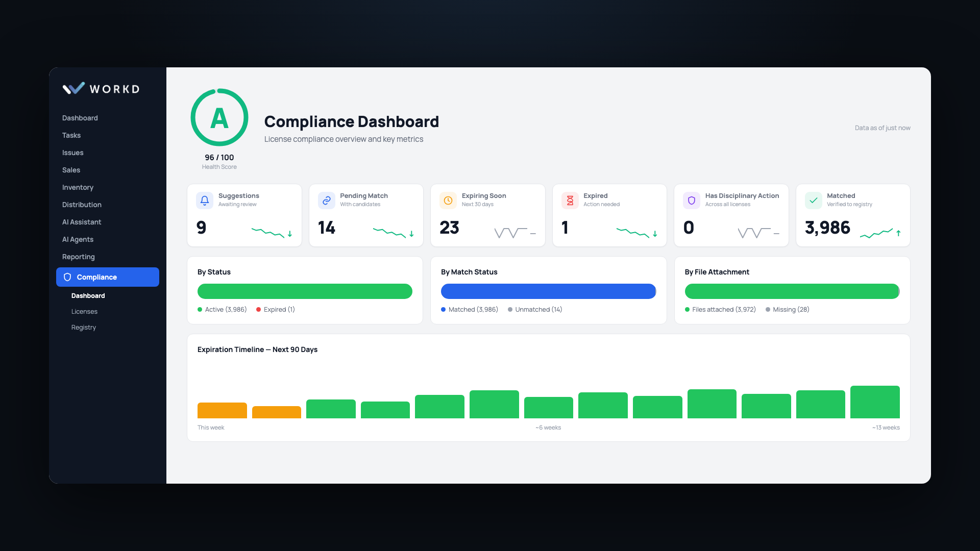This screenshot has width=980, height=551.
Task: Select Dashboard under Compliance submenu
Action: pos(88,296)
